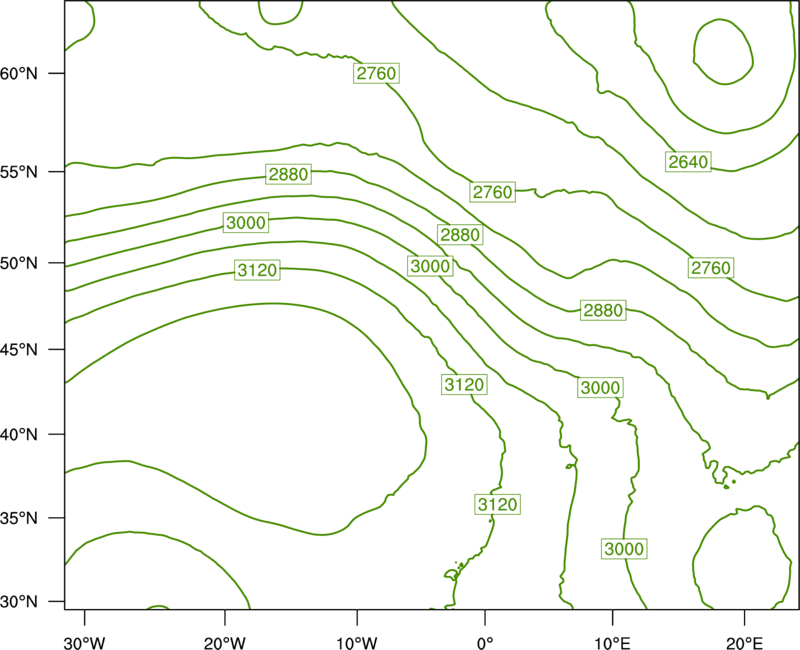This screenshot has height=650, width=800.
Task: Click the 3120 label just below the 20°W 3000 label
Action: coord(258,269)
